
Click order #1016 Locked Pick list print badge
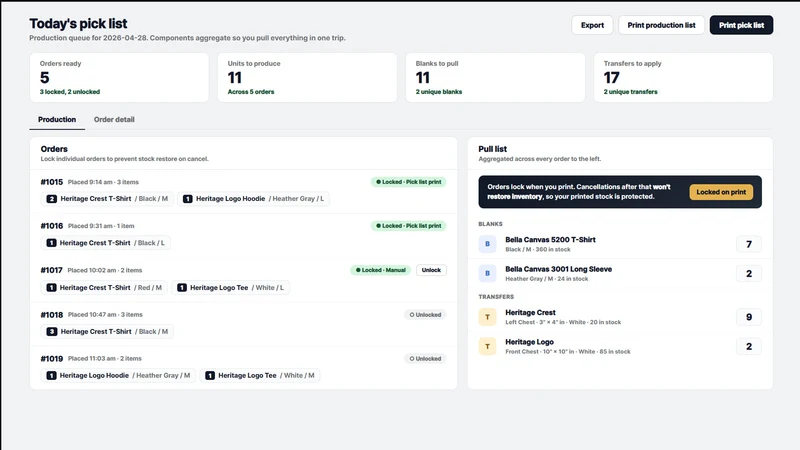[408, 226]
